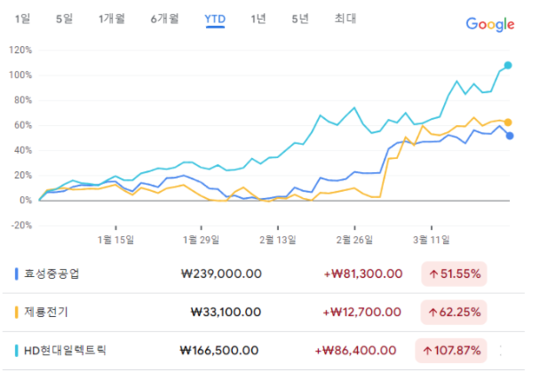
Task: Click the 62.25% change badge
Action: 454,312
